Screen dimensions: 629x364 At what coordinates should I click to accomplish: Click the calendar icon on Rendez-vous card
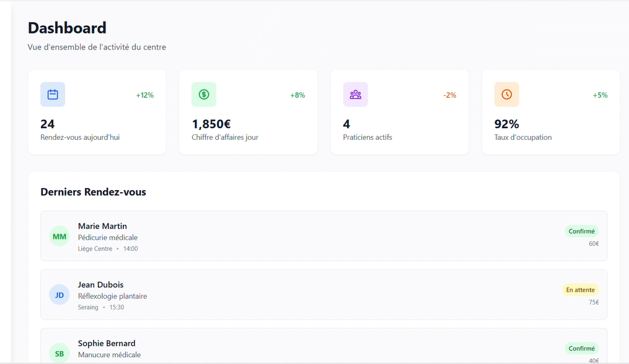[52, 94]
